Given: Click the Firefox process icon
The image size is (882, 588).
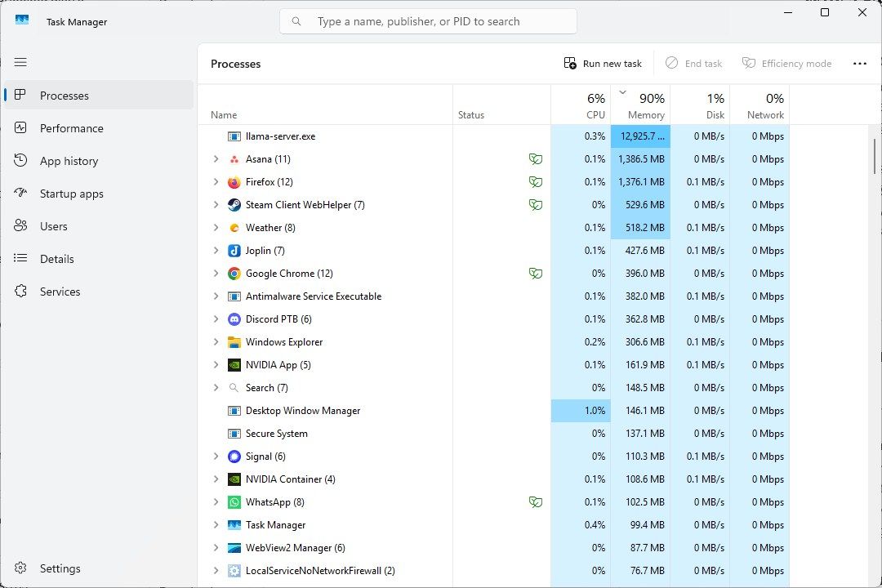Looking at the screenshot, I should coord(234,182).
